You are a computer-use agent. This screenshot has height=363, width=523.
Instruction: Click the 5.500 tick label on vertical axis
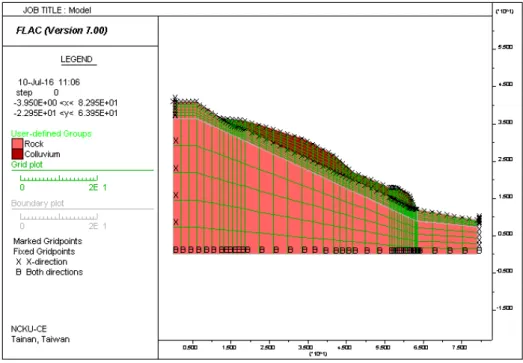505,47
